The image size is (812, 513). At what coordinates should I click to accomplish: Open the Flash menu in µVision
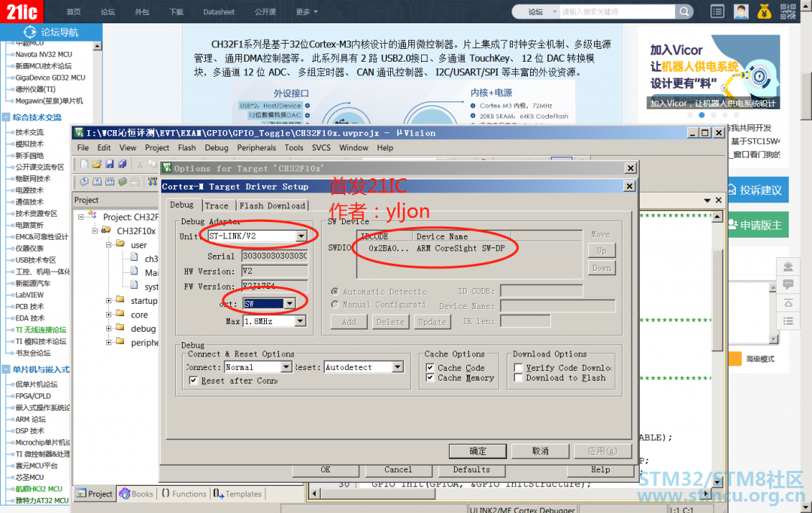[186, 147]
